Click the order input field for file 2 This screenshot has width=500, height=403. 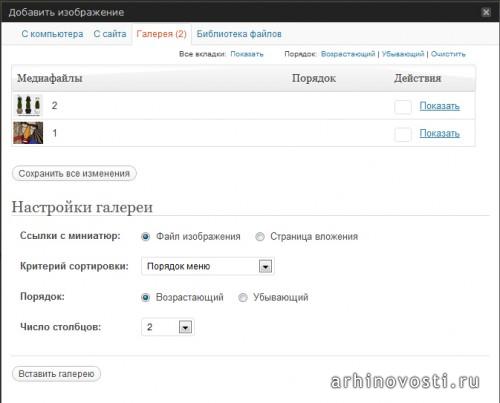coord(403,107)
